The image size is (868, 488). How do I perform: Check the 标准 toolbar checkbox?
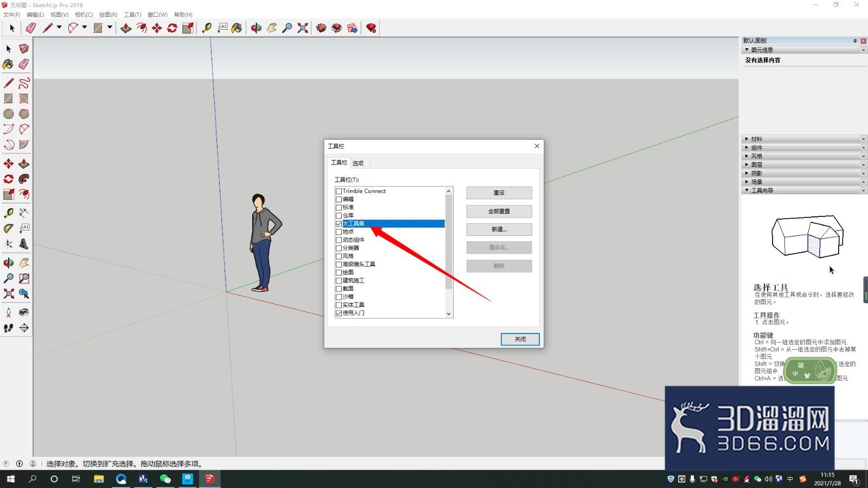click(339, 208)
